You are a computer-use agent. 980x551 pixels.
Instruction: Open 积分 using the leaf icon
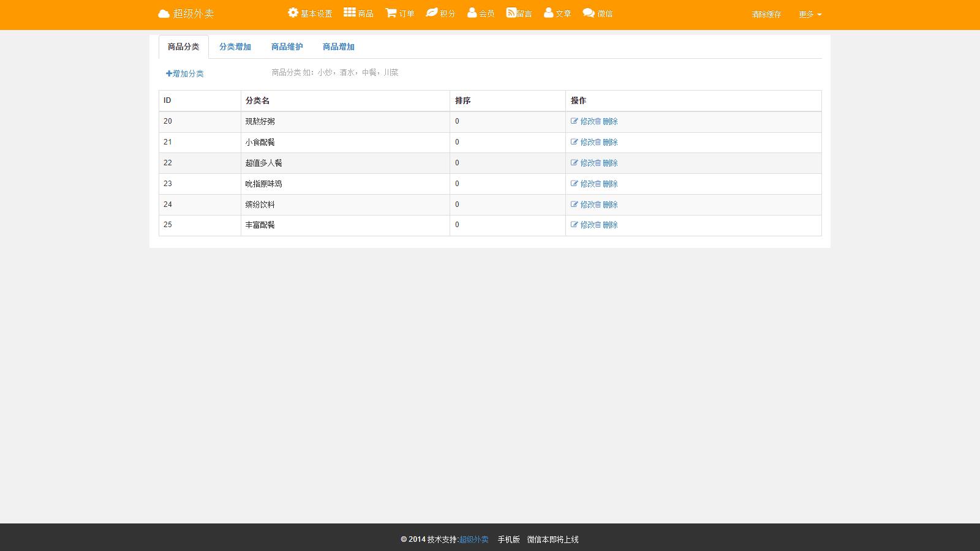[432, 13]
